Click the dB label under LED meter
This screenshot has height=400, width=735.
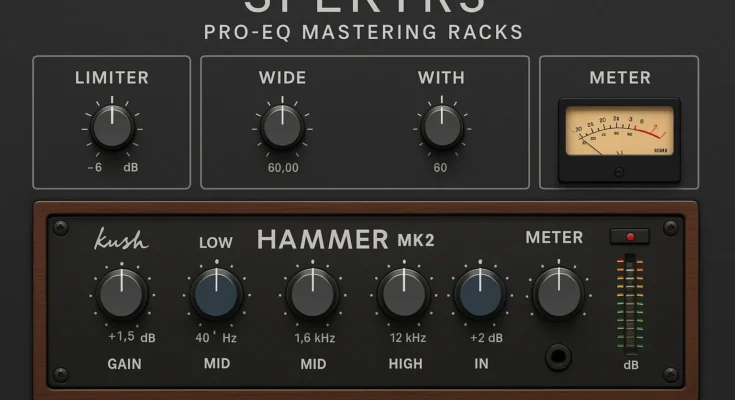pyautogui.click(x=631, y=365)
